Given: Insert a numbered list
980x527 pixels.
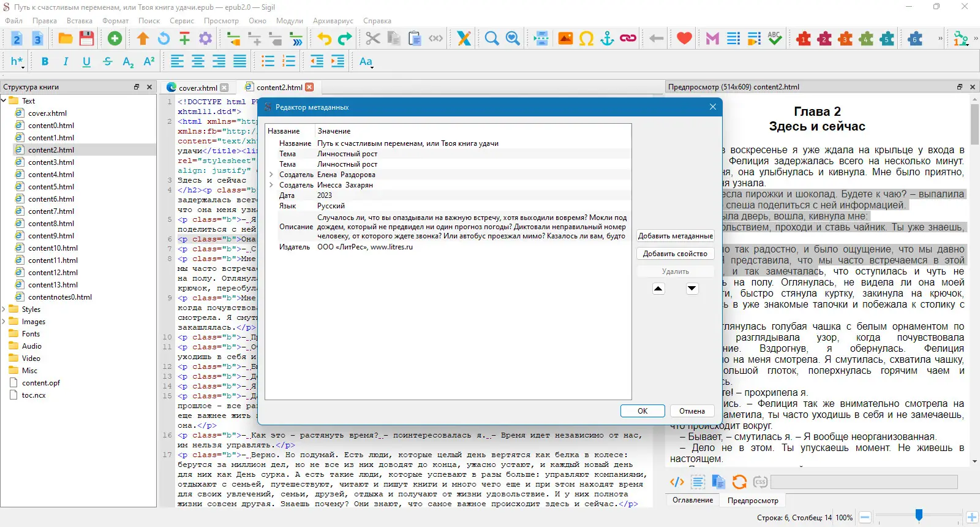Looking at the screenshot, I should [x=288, y=61].
